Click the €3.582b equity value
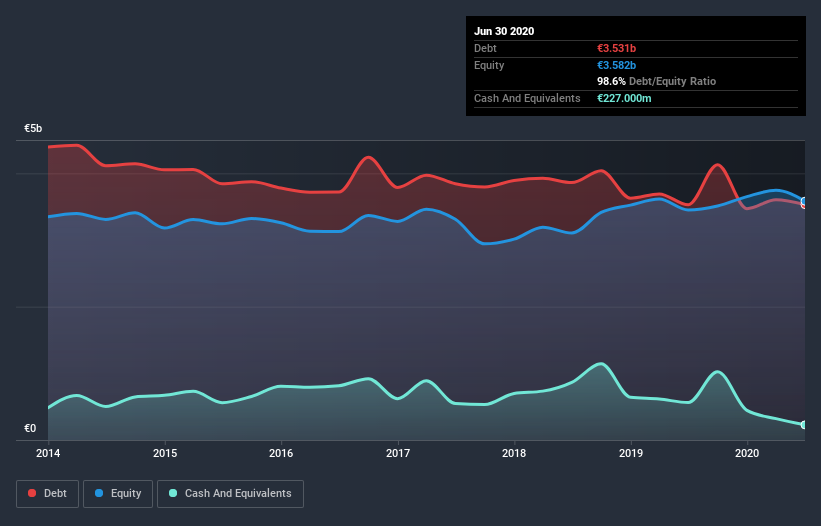This screenshot has width=821, height=526. [616, 65]
